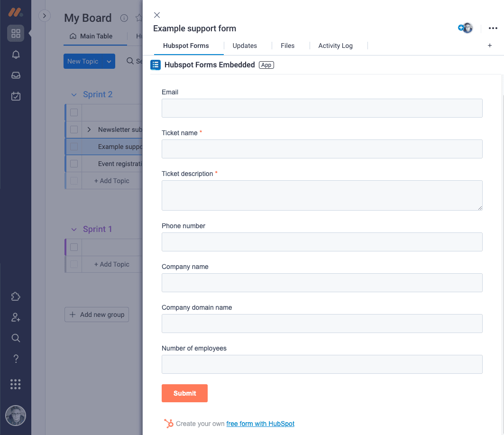Image resolution: width=504 pixels, height=435 pixels.
Task: Check the Example support form row checkbox
Action: pyautogui.click(x=73, y=146)
